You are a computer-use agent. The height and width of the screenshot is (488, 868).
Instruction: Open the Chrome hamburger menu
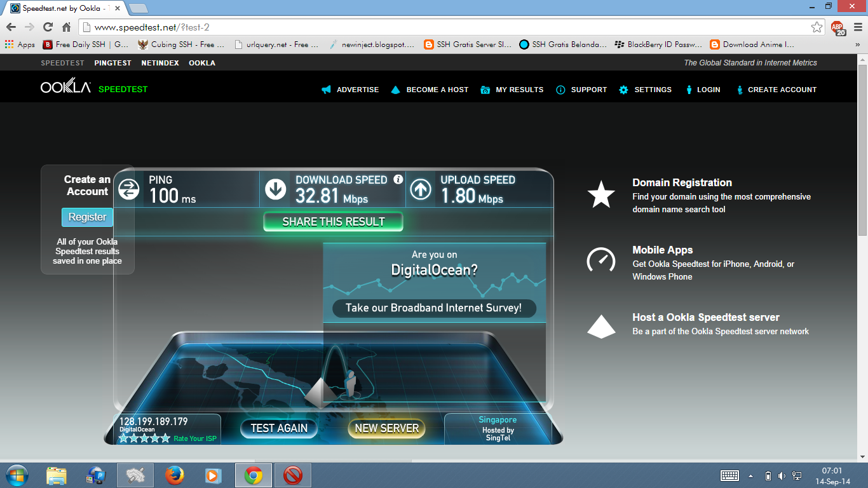[857, 27]
